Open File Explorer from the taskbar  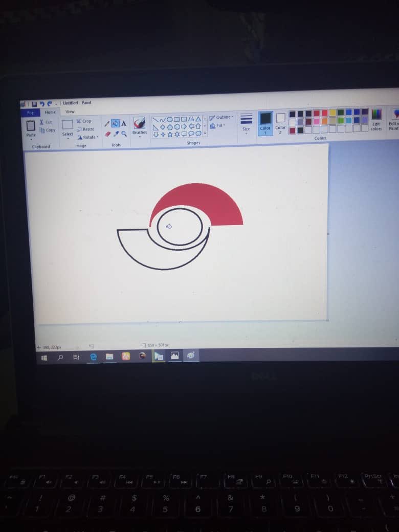[109, 356]
